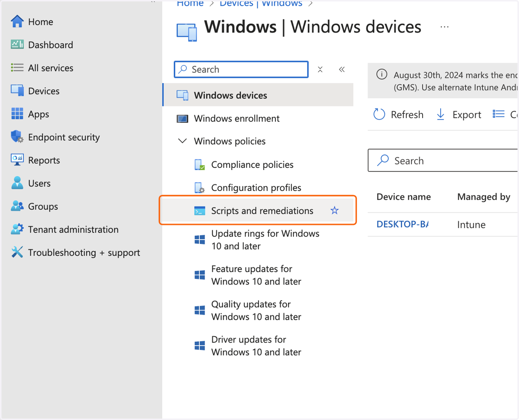The height and width of the screenshot is (420, 519).
Task: Open the DESKTOP-B device link
Action: pyautogui.click(x=403, y=224)
